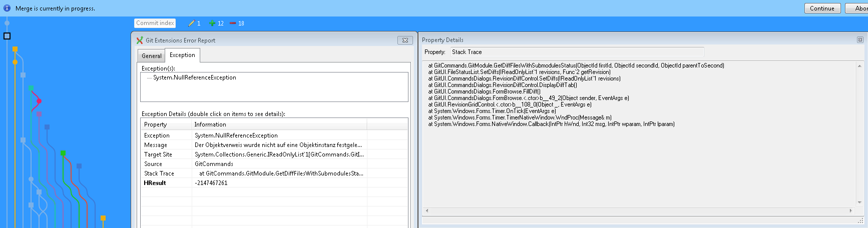Click the Timer.OnTick stack trace line
868x228 pixels.
coord(492,111)
